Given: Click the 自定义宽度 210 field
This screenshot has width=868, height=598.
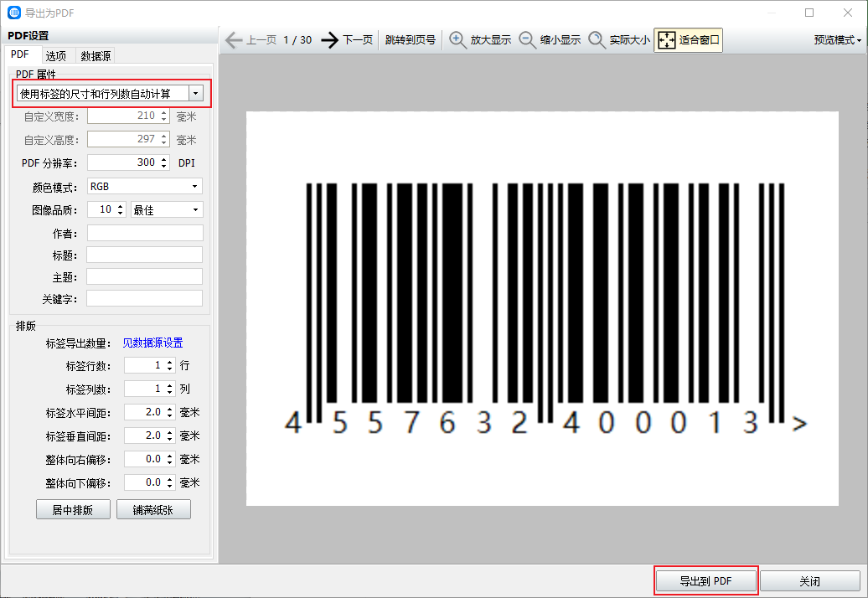Looking at the screenshot, I should click(x=127, y=116).
